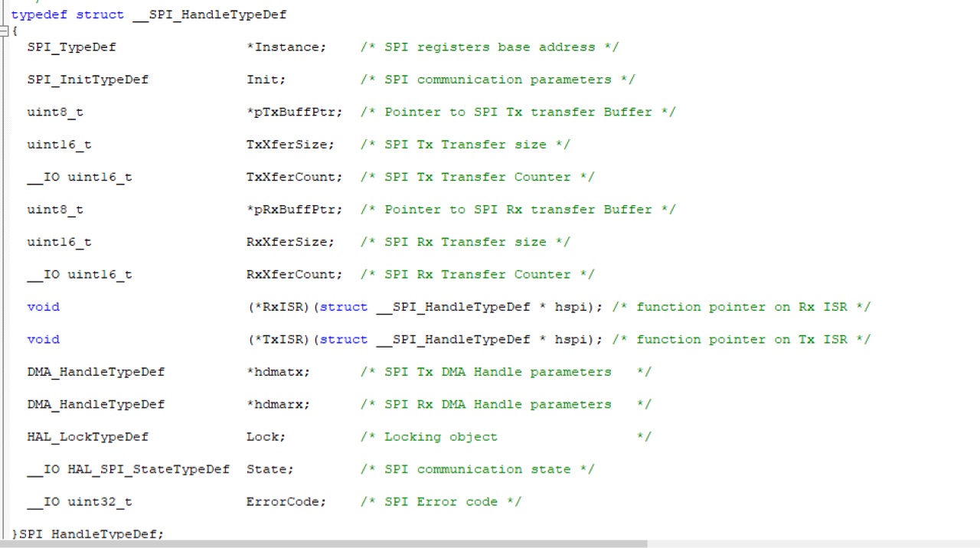Viewport: 980px width, 548px height.
Task: Click the *hdmarx member
Action: (x=278, y=405)
